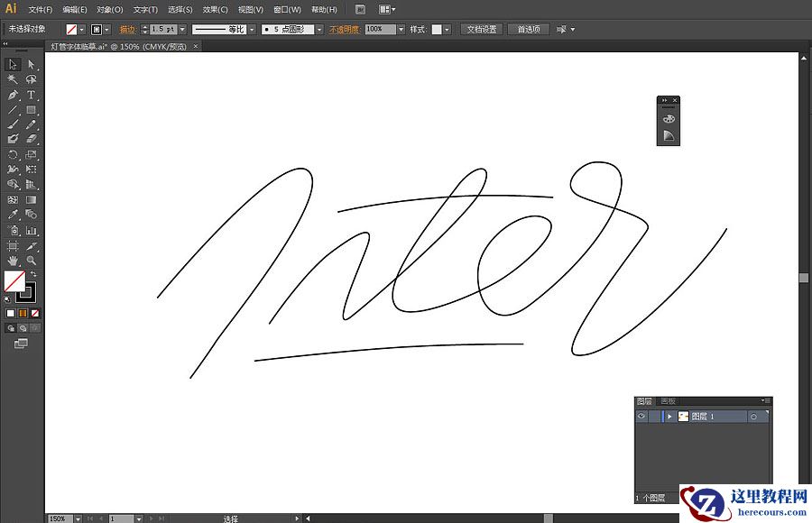
Task: Choose the Eyedropper tool
Action: click(13, 215)
